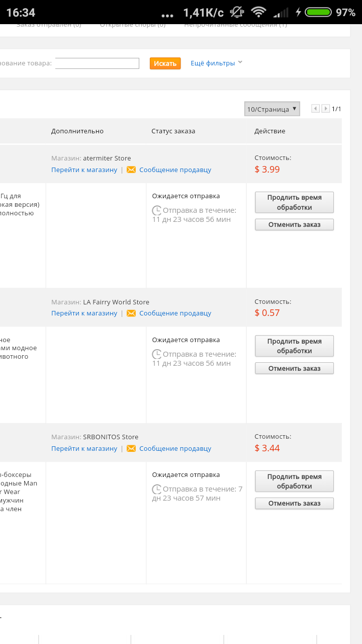Click clock icon in atermiter order status
This screenshot has width=362, height=644.
(x=157, y=210)
